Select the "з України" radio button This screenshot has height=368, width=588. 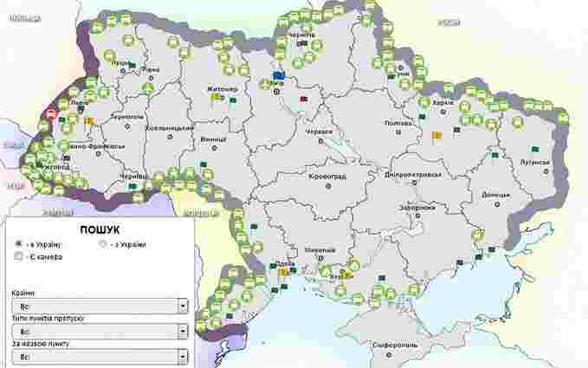coord(104,245)
